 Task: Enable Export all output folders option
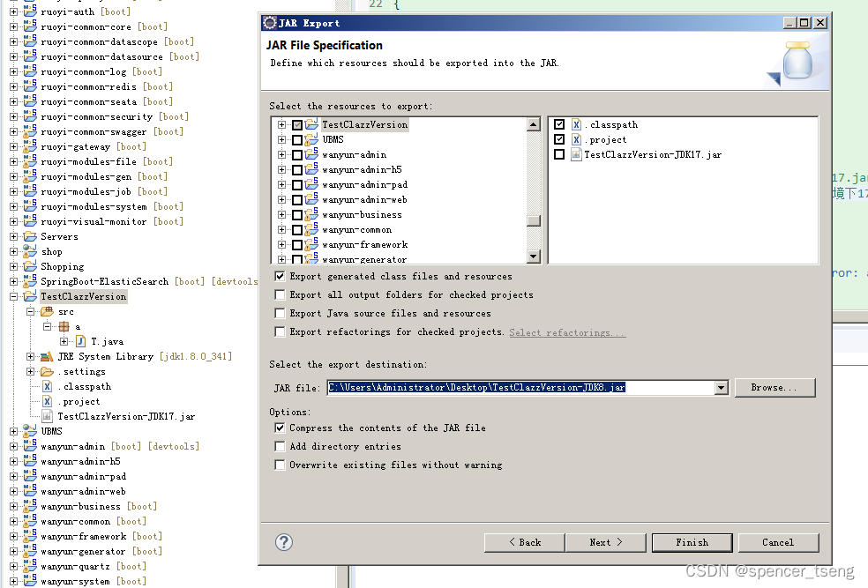[x=281, y=294]
